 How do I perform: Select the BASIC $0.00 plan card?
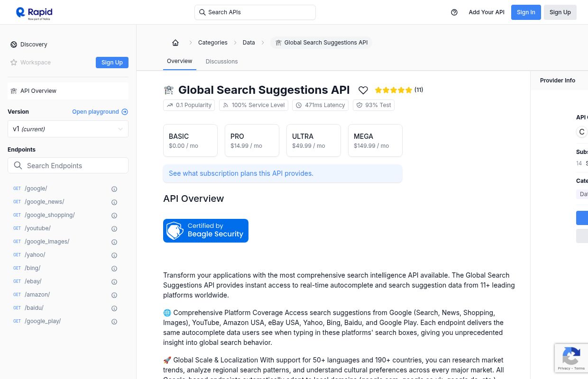coord(190,141)
